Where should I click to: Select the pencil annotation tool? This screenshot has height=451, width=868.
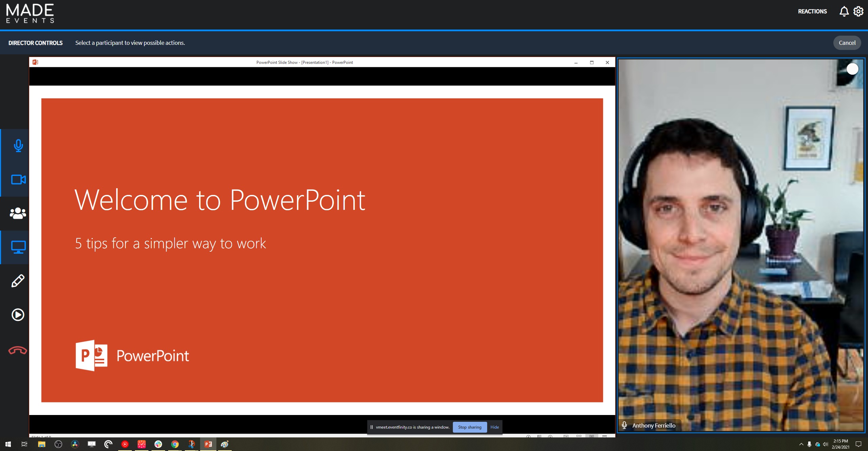[18, 281]
